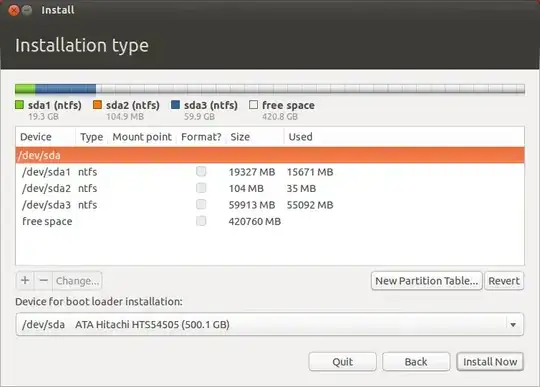
Task: Click ntfs type in /dev/sda1 row
Action: click(x=87, y=172)
